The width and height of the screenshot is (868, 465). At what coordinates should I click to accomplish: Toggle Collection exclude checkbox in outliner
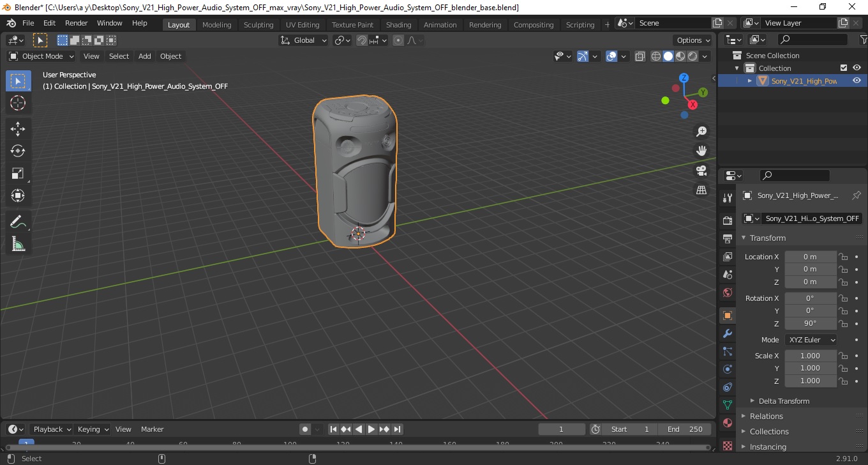[x=844, y=68]
